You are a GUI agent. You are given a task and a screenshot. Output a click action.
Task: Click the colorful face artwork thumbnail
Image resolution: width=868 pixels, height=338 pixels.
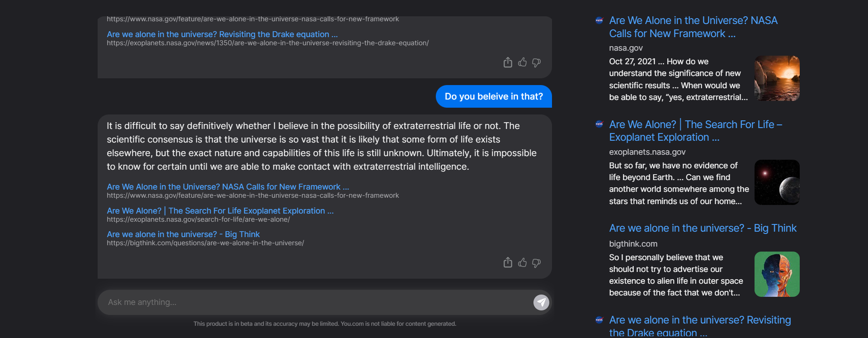coord(777,274)
